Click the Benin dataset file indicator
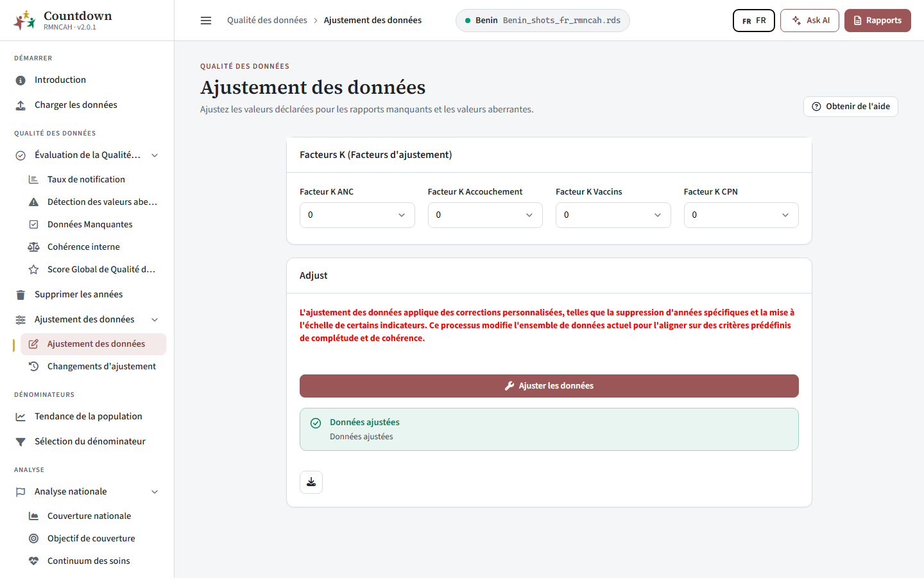924x578 pixels. (543, 21)
